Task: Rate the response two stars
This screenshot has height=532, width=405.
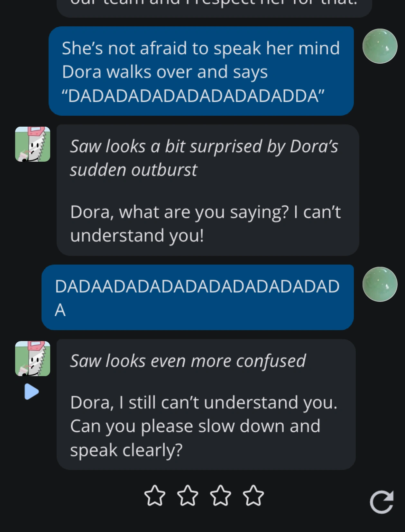Action: tap(188, 496)
